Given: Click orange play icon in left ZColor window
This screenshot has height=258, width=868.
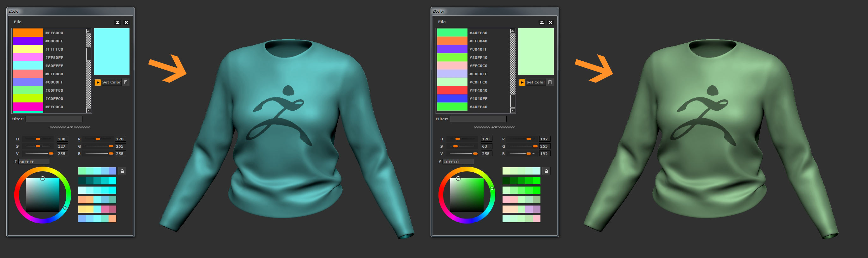Looking at the screenshot, I should (x=98, y=82).
